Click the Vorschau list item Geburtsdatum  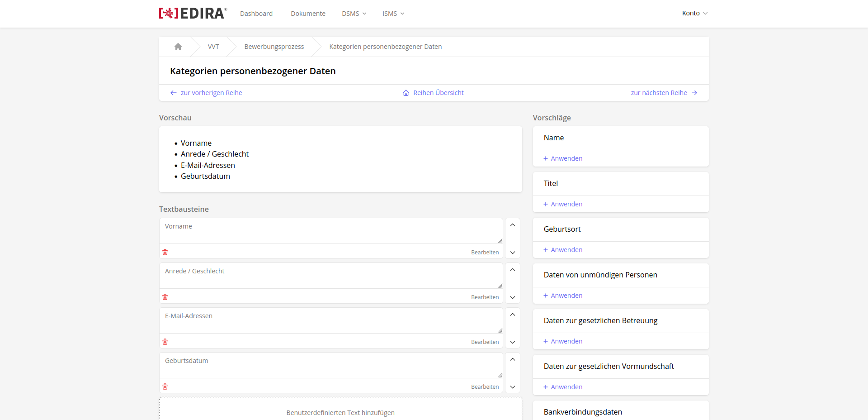click(205, 176)
